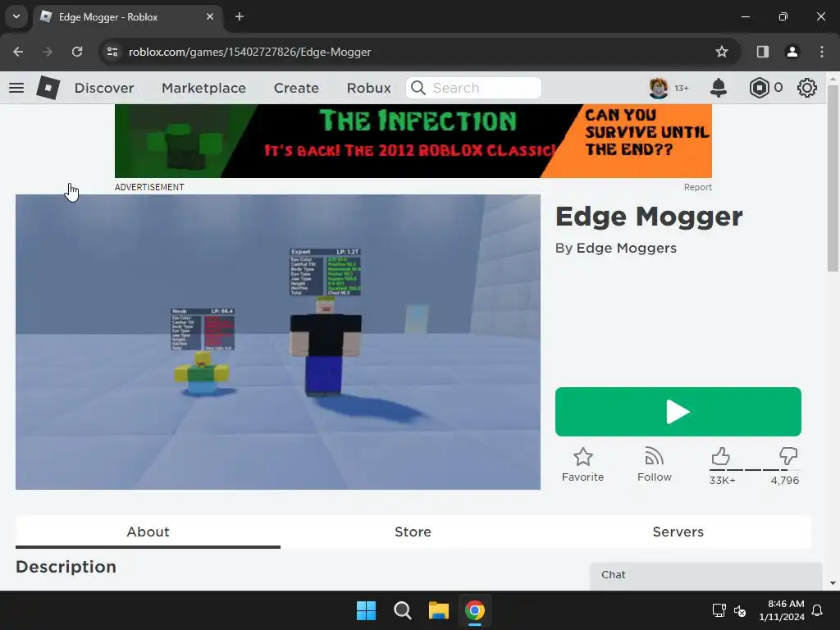Click the Chrome taskbar icon
Viewport: 840px width, 630px height.
(x=475, y=610)
